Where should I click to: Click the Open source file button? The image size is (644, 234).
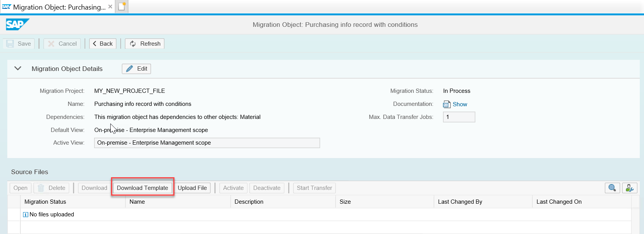tap(20, 188)
